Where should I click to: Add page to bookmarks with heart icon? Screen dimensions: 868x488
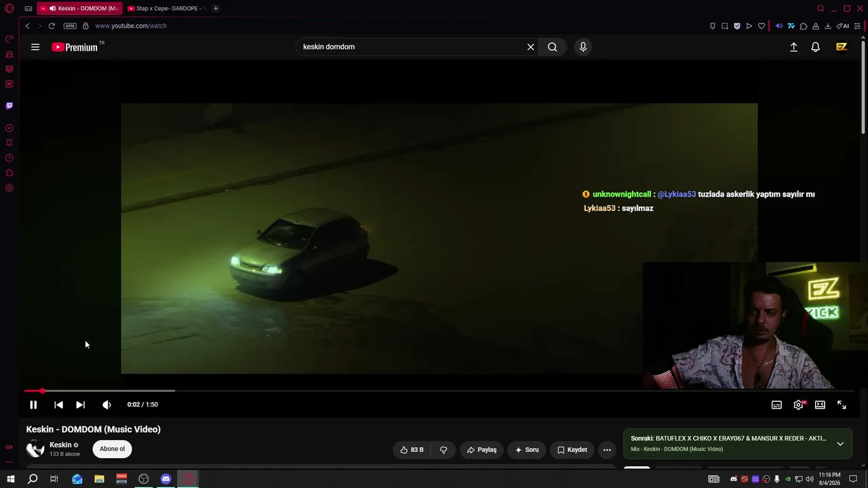pyautogui.click(x=762, y=26)
